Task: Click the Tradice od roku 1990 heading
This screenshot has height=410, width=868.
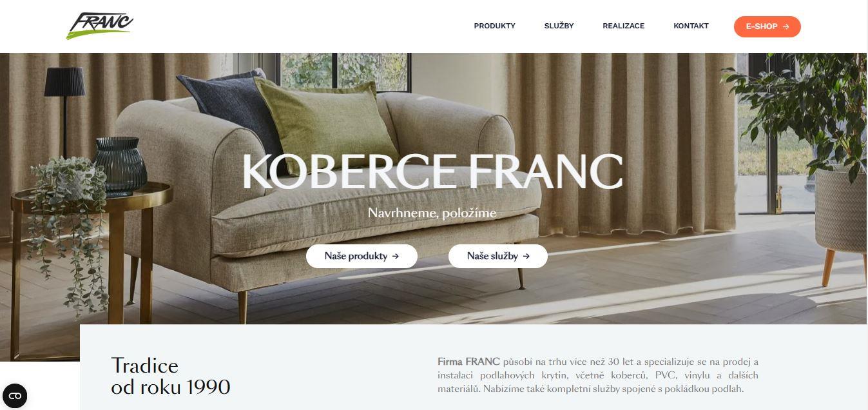Action: coord(171,376)
